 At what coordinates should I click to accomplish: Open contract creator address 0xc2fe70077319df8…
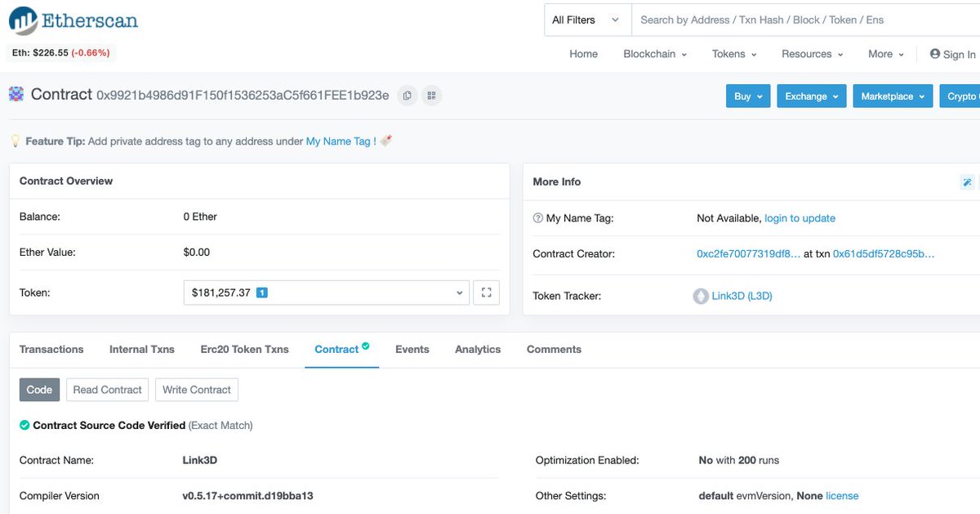[749, 254]
